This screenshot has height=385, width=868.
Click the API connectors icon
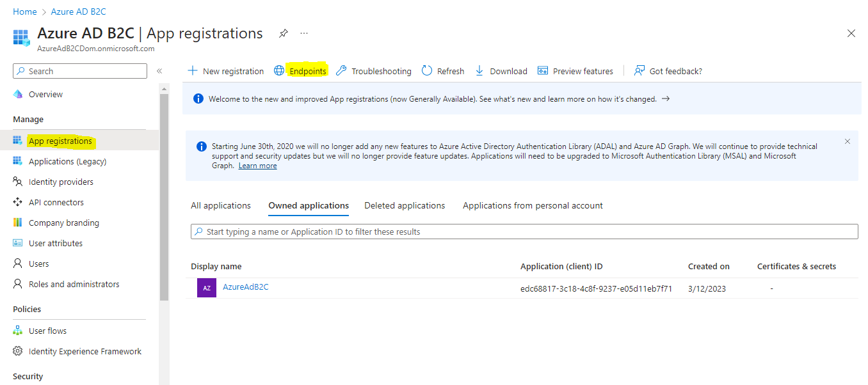click(x=18, y=202)
